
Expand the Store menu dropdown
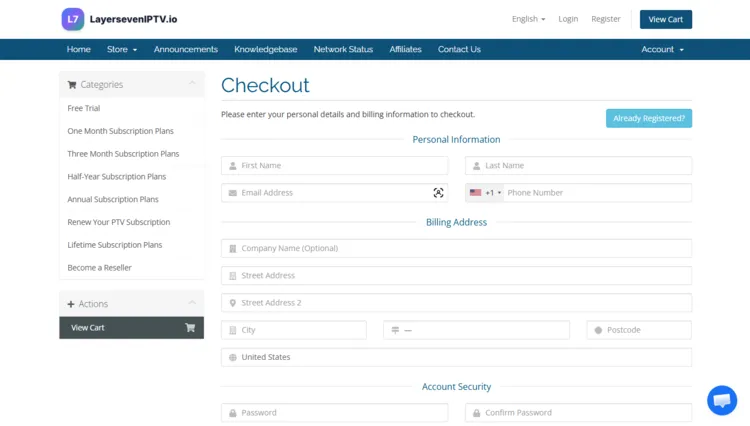(122, 49)
